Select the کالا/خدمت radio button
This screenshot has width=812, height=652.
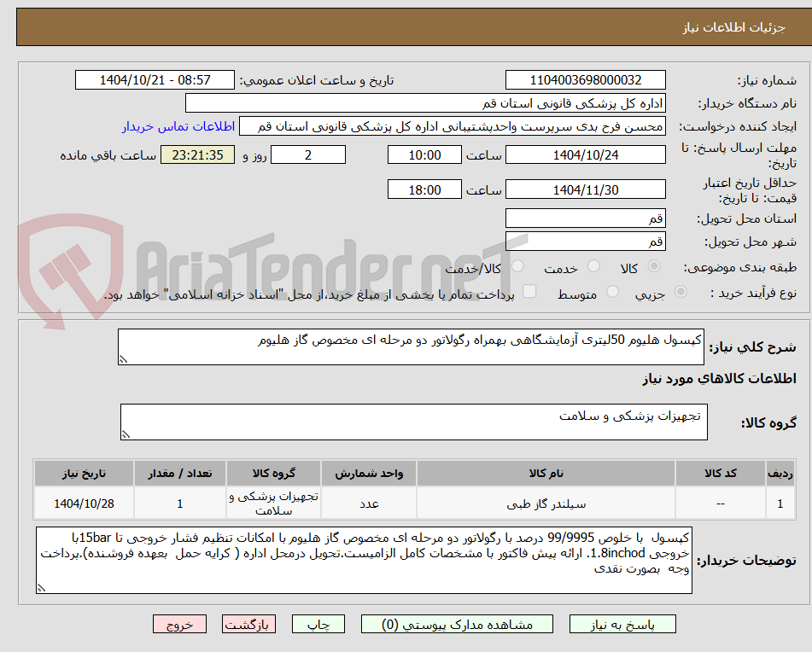pyautogui.click(x=517, y=266)
